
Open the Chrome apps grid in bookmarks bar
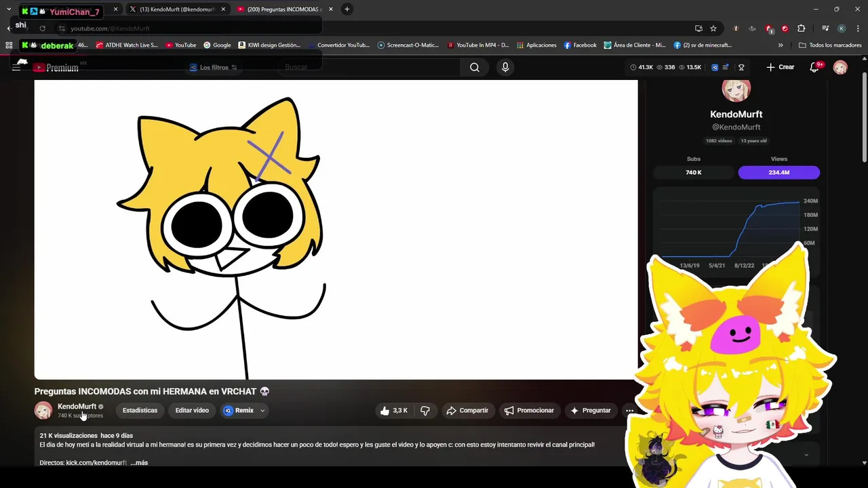pos(9,45)
